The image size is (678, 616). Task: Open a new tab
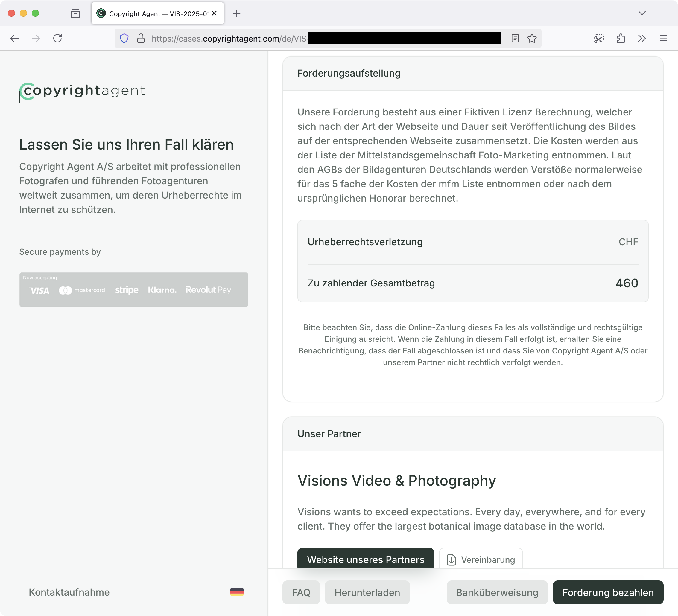click(x=237, y=13)
